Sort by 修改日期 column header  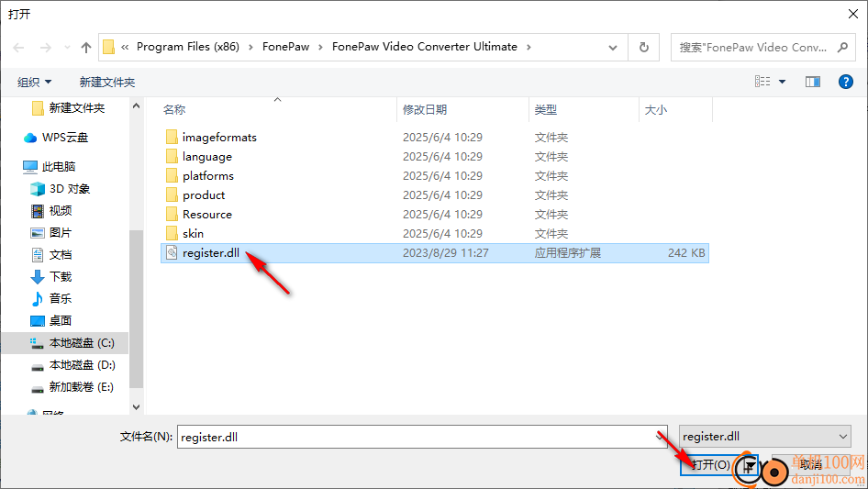(x=462, y=110)
